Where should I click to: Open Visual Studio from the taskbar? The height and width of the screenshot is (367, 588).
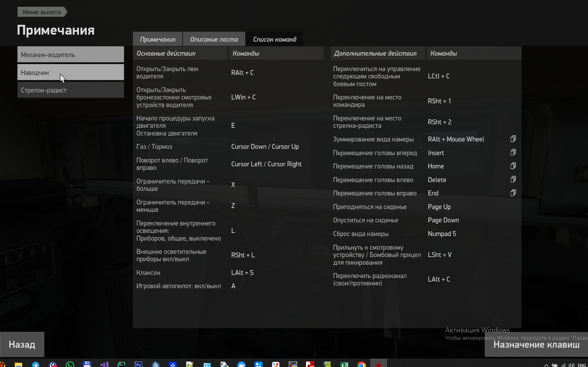[x=104, y=364]
